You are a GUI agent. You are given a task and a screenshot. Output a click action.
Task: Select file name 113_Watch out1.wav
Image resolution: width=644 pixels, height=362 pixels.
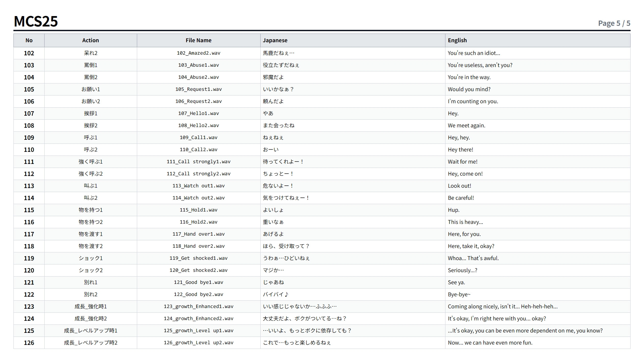(199, 186)
